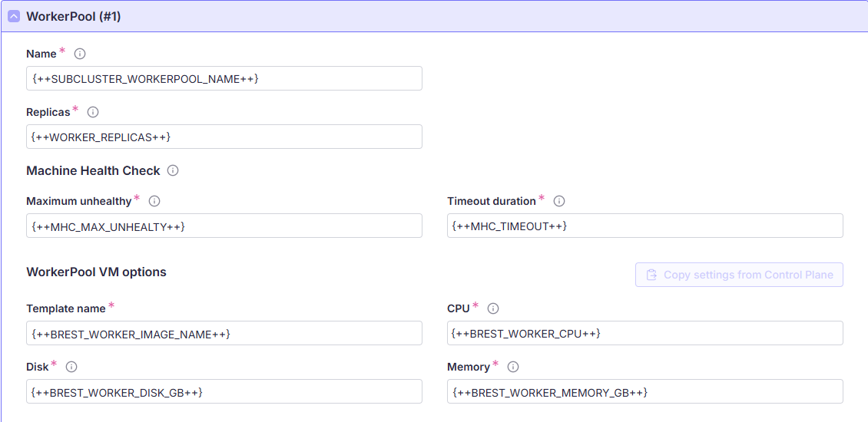The image size is (868, 422).
Task: Click the Timeout duration input field
Action: tap(644, 226)
